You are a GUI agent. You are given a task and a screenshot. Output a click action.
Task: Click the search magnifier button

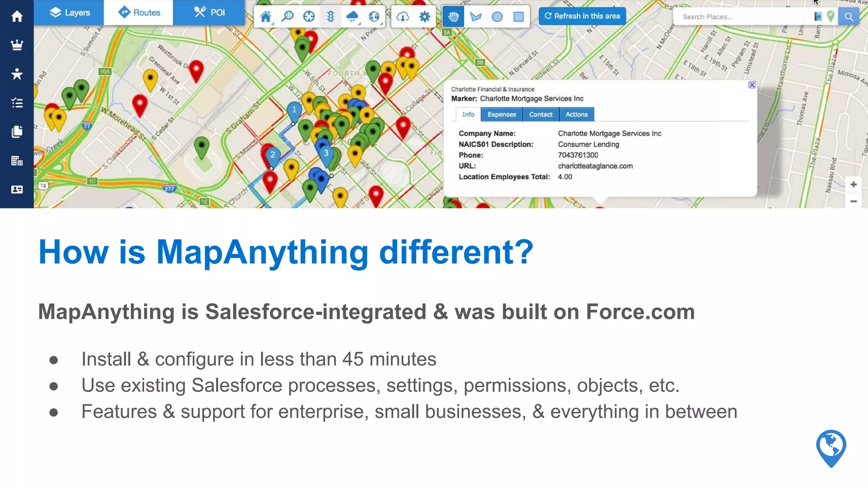pos(849,17)
